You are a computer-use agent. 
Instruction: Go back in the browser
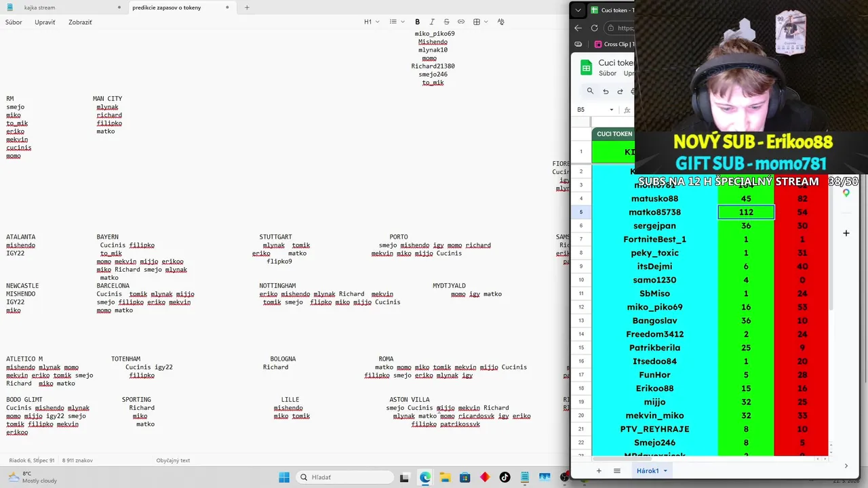tap(578, 28)
